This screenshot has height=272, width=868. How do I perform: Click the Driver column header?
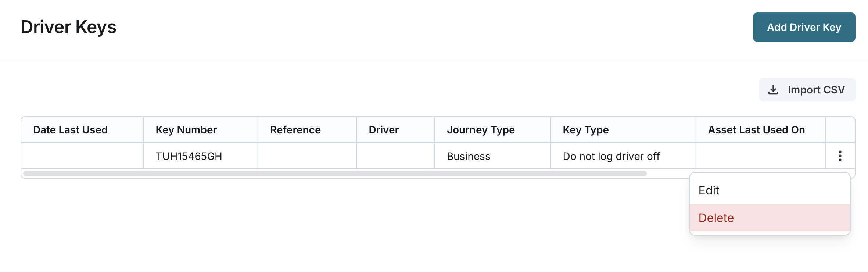click(383, 130)
